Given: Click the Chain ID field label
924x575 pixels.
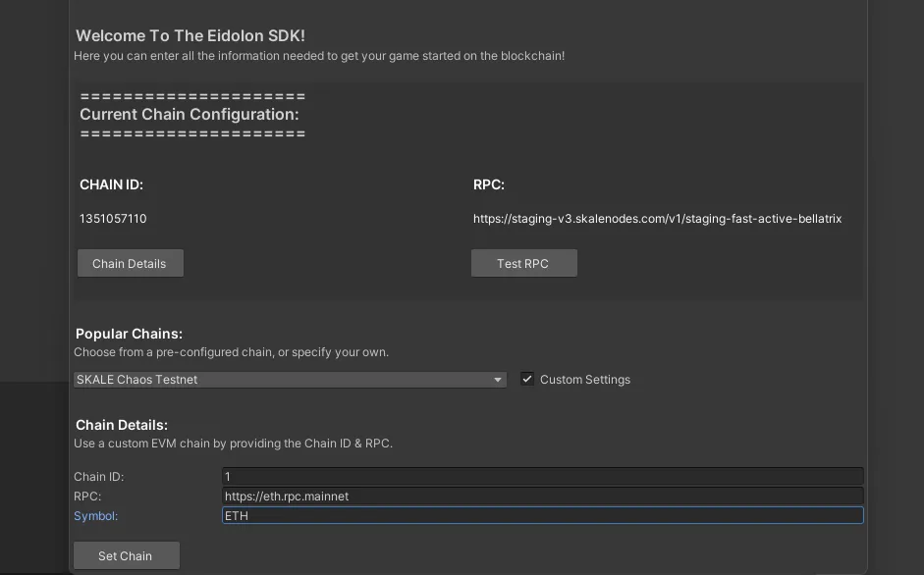Looking at the screenshot, I should tap(98, 477).
